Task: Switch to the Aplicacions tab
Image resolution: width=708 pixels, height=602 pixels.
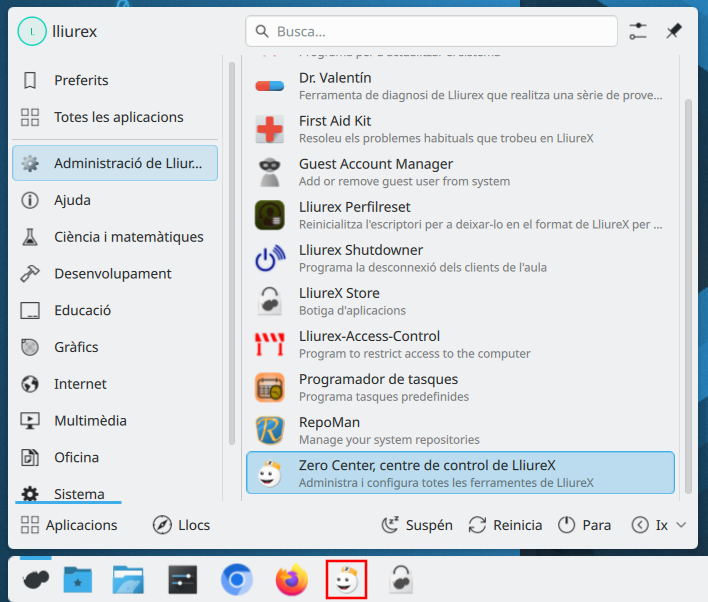Action: [69, 525]
